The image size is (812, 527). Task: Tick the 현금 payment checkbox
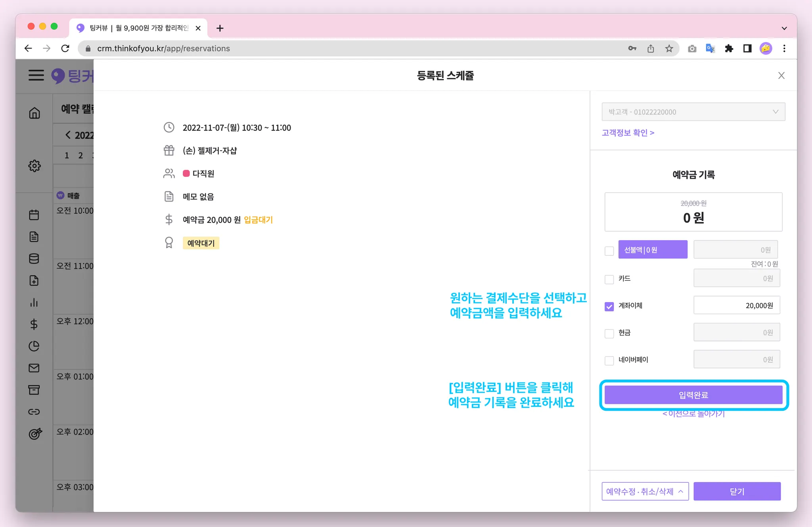pos(609,333)
